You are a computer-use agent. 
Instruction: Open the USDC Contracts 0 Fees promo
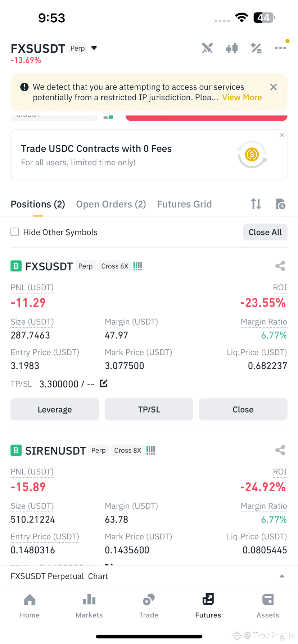click(x=149, y=155)
